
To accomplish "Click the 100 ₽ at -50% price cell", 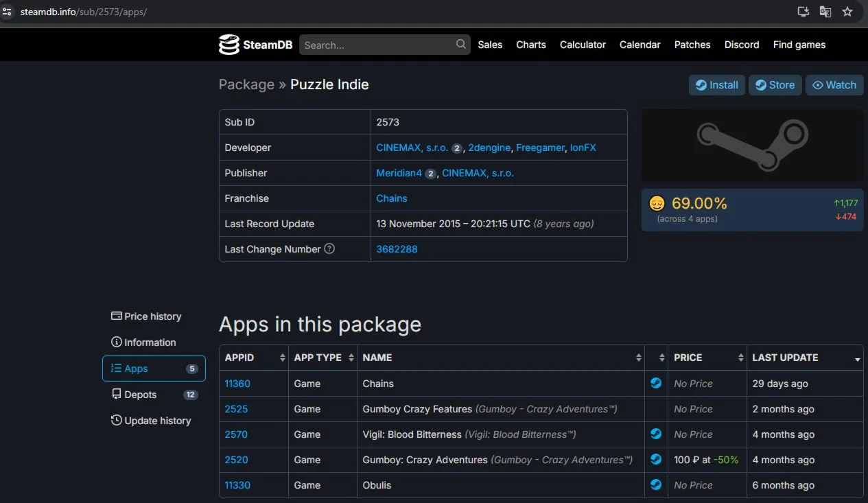I will click(x=706, y=460).
